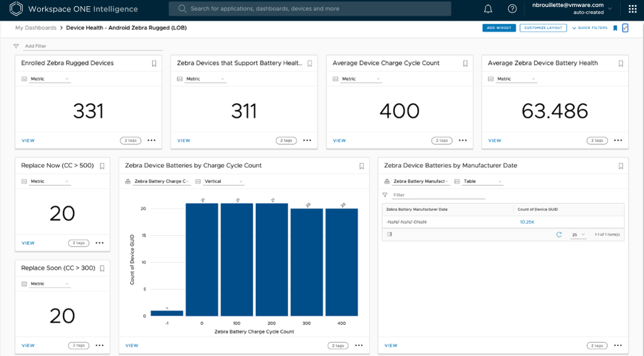Click the bar for charge cycle 400
This screenshot has height=356, width=644.
click(x=341, y=262)
